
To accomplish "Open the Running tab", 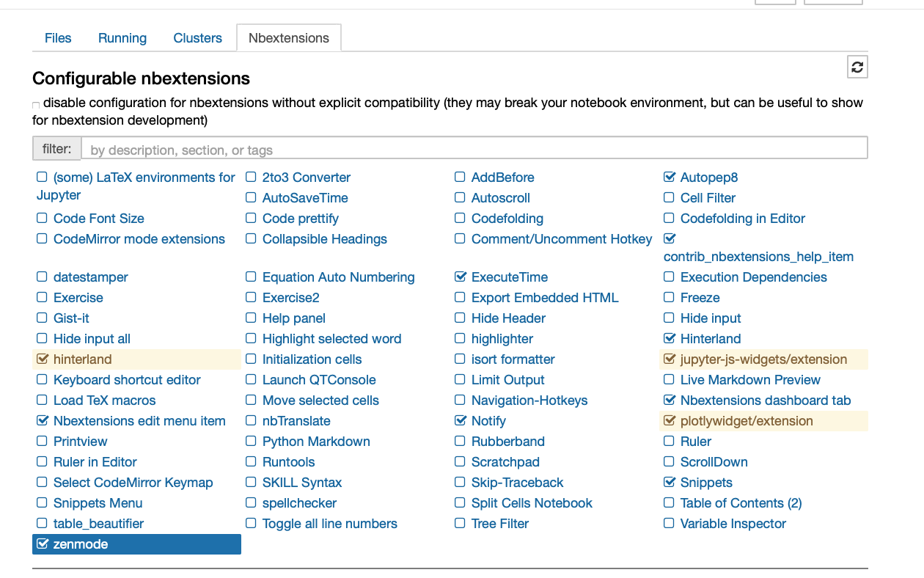I will (x=122, y=38).
